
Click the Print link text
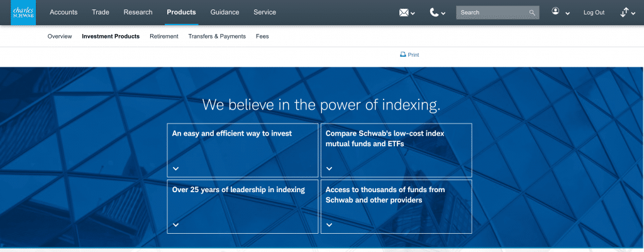[413, 55]
